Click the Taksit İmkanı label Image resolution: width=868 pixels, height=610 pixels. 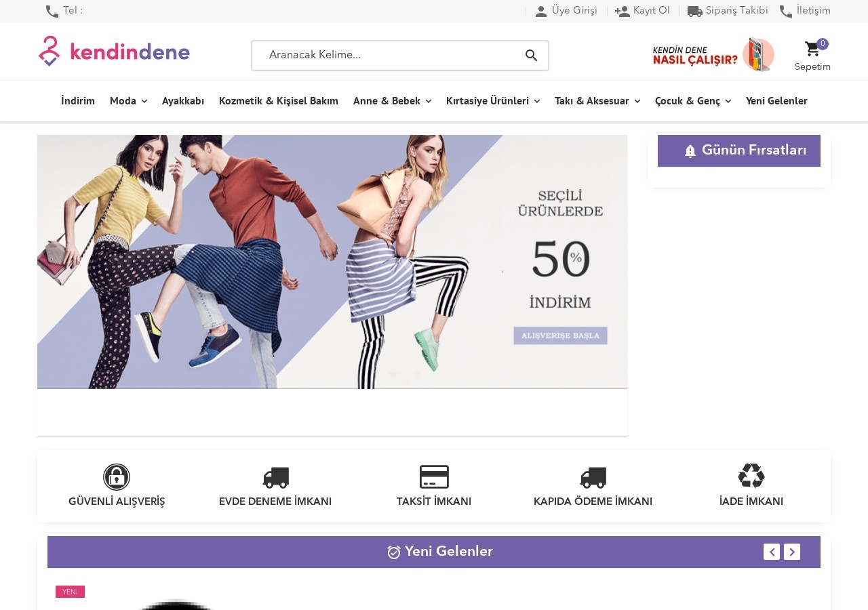(434, 502)
